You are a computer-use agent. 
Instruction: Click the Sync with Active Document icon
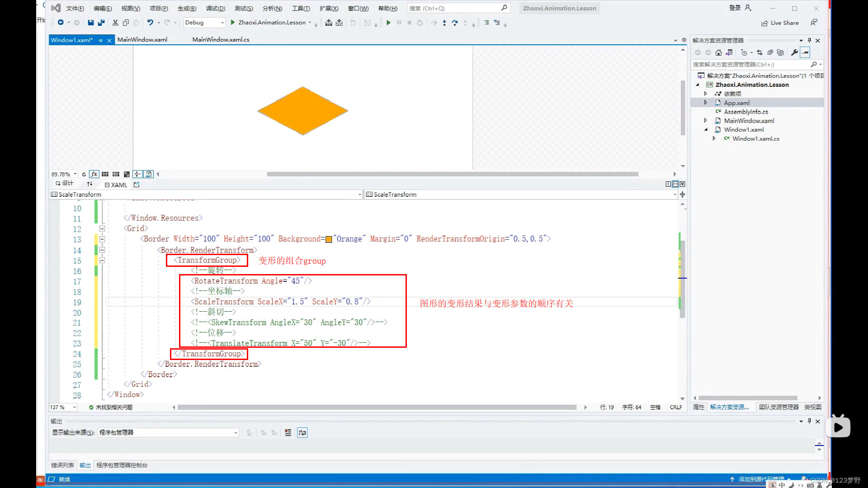tap(759, 52)
